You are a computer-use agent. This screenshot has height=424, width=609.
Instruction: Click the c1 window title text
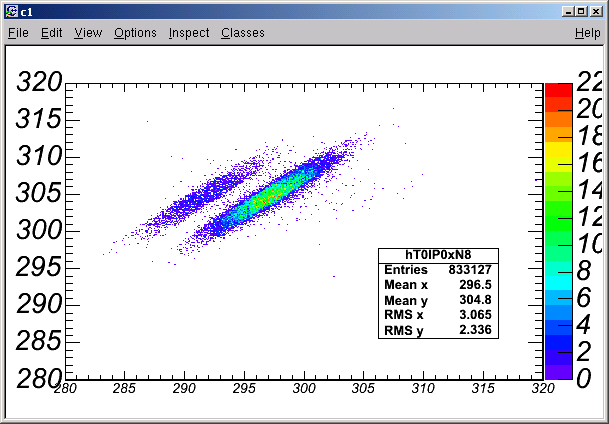[26, 12]
